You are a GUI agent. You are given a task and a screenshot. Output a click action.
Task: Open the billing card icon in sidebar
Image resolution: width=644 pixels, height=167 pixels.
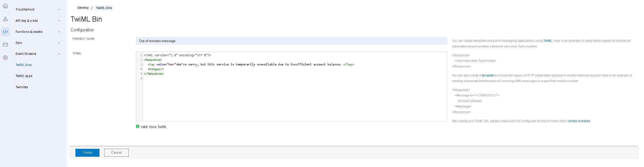[5, 45]
